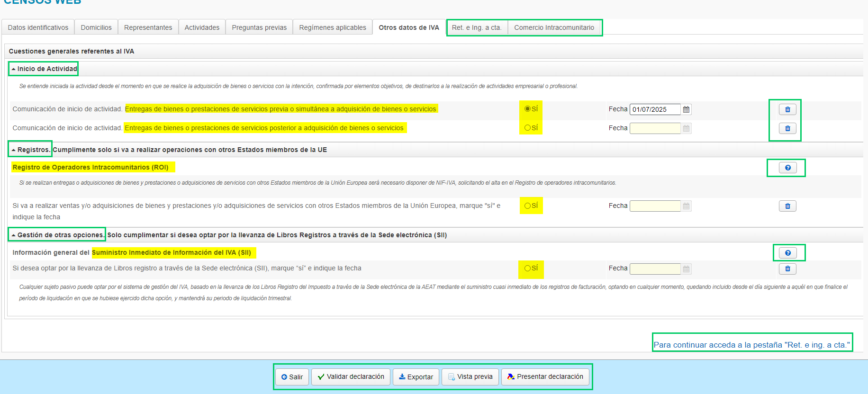Screen dimensions: 868x394
Task: Collapse the Gestión de otras opciones section
Action: pyautogui.click(x=57, y=235)
